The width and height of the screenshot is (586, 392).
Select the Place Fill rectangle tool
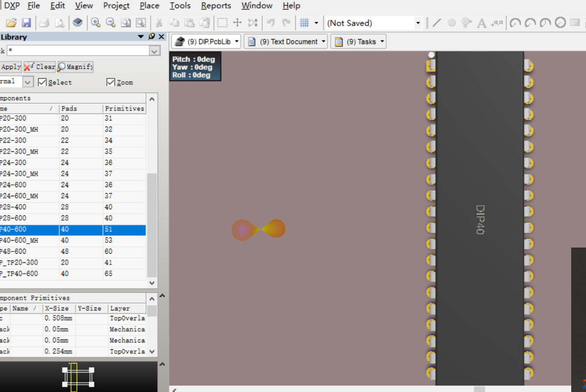(575, 23)
